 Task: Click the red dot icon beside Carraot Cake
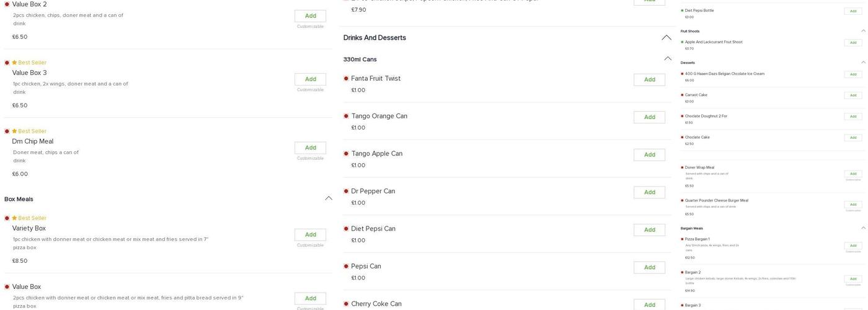682,95
